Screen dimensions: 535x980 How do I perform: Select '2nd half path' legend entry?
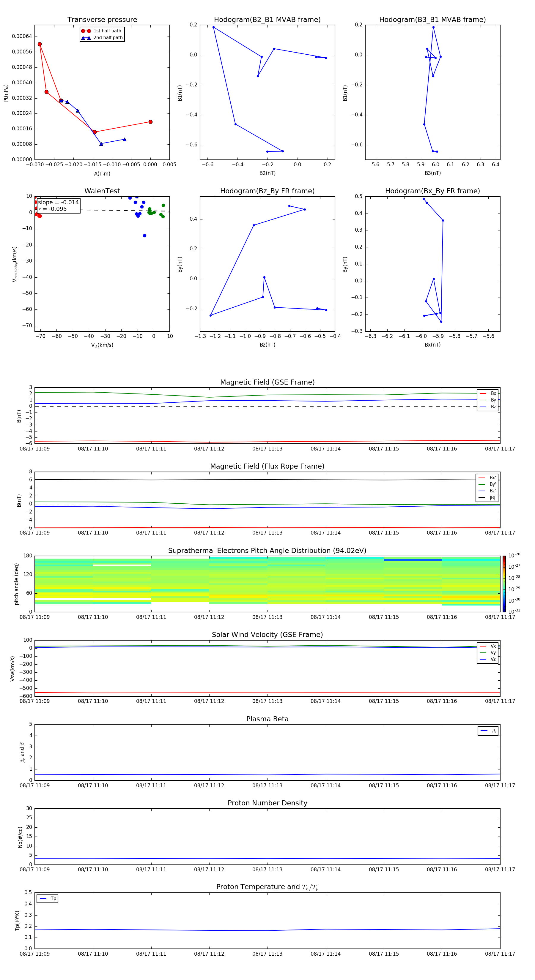coord(102,38)
